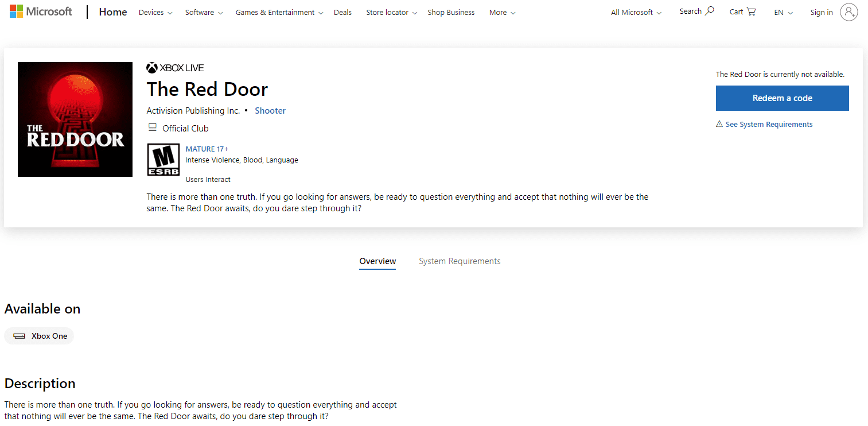Expand the Software dropdown menu
This screenshot has width=868, height=426.
pos(204,13)
